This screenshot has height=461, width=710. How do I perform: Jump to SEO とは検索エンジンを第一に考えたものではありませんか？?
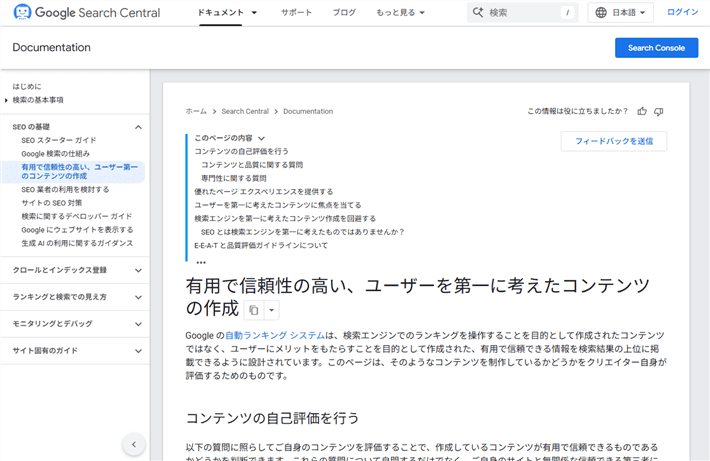[x=302, y=232]
